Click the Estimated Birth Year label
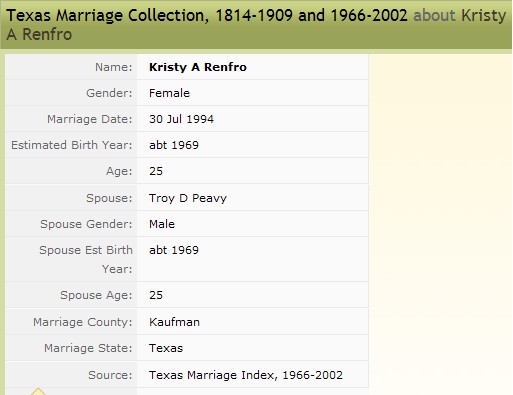513x395 pixels. coord(72,145)
